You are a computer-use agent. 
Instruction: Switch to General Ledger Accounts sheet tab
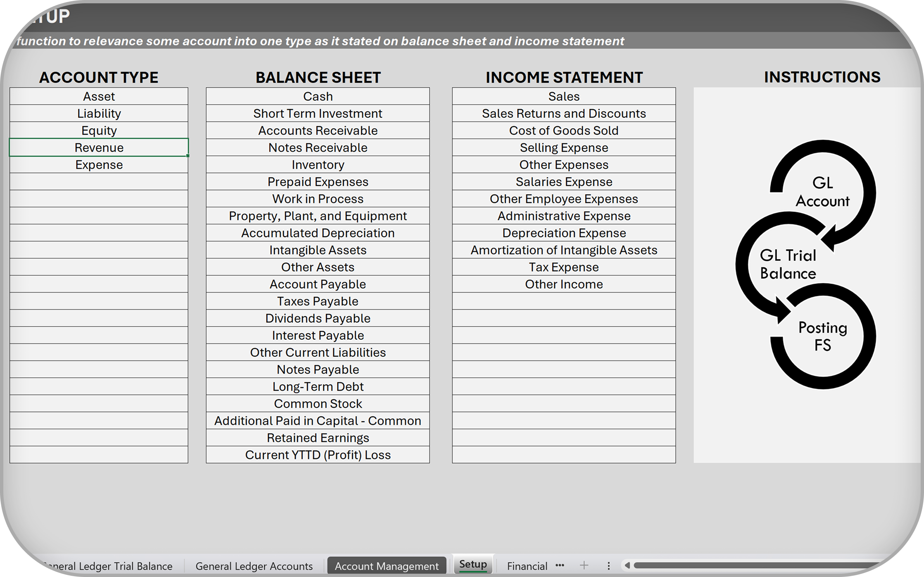tap(254, 566)
